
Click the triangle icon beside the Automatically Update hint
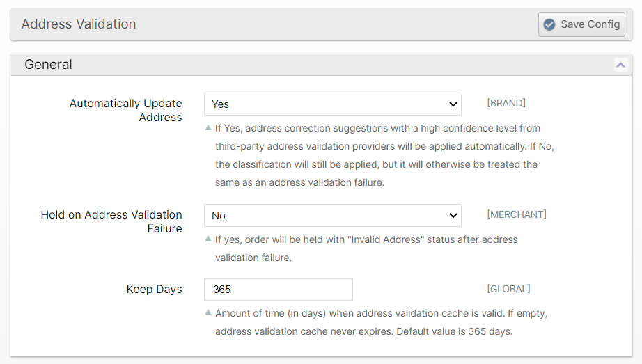[208, 128]
